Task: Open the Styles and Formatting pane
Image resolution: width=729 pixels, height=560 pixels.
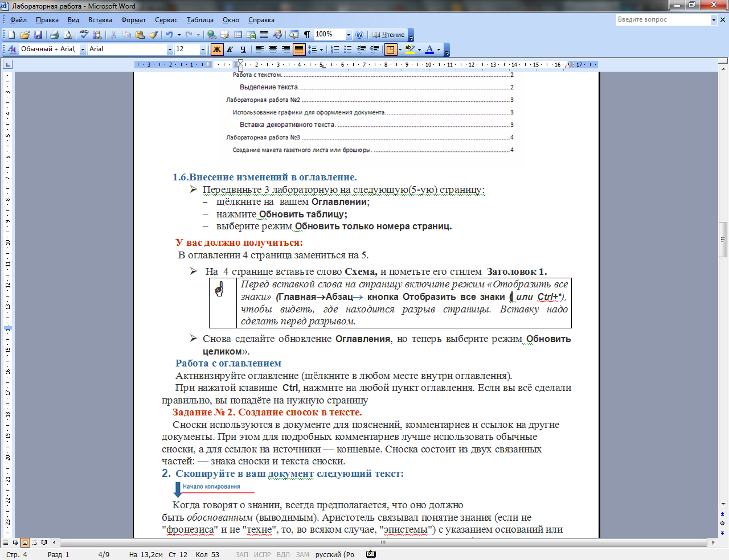Action: coord(12,50)
